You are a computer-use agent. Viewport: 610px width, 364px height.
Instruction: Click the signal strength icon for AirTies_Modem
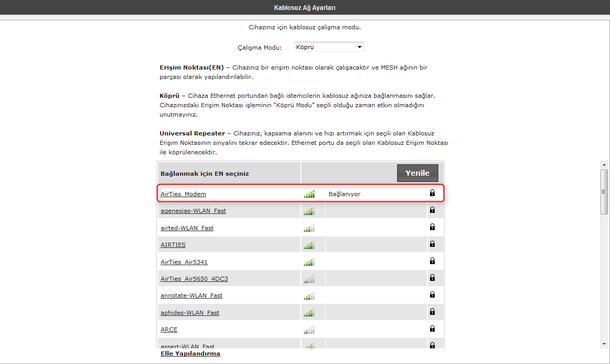coord(309,193)
